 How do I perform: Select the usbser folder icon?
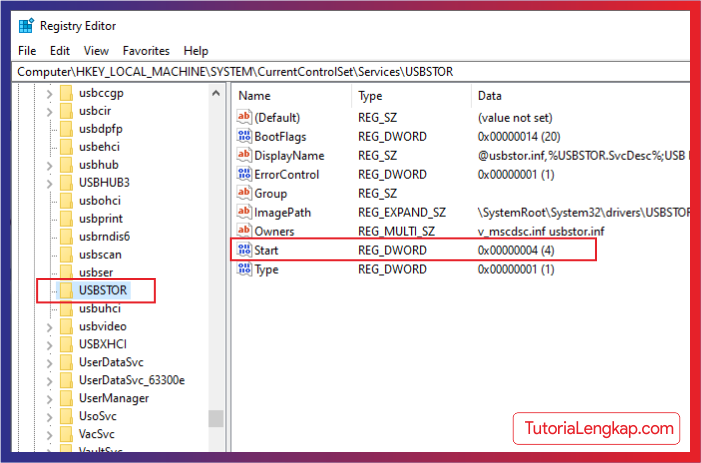click(66, 273)
